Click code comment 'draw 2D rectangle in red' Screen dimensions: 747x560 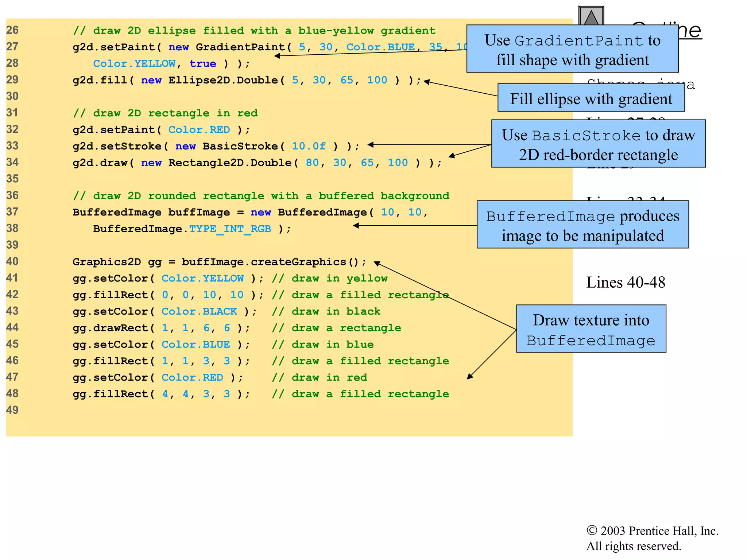point(165,113)
